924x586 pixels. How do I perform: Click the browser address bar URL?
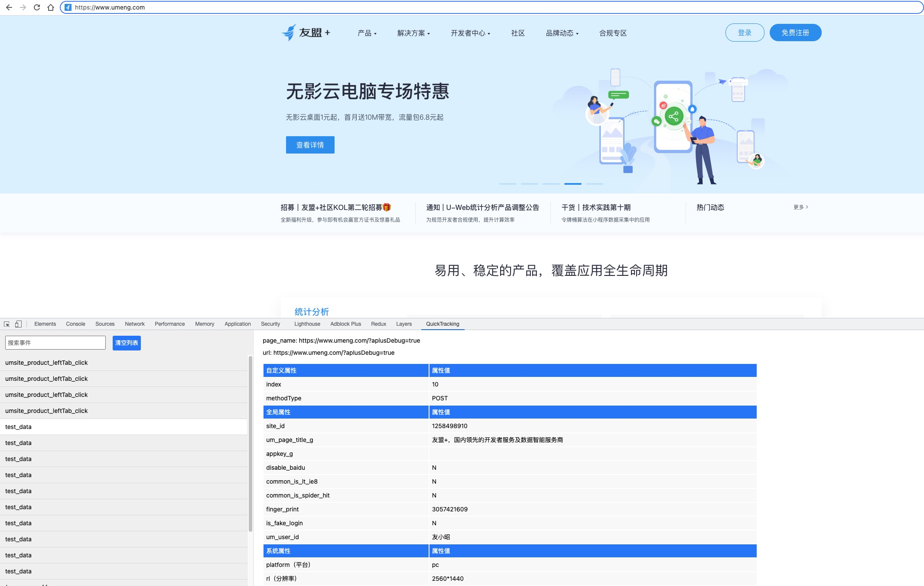[x=110, y=7]
